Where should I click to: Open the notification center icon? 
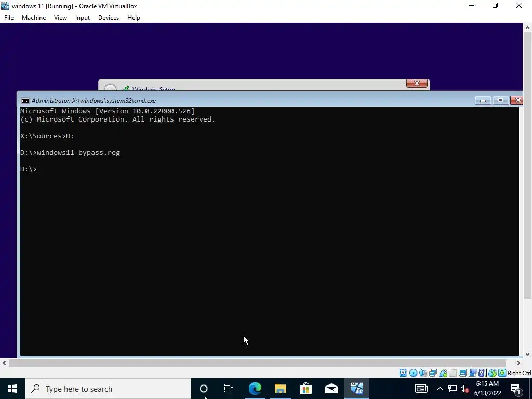(516, 389)
